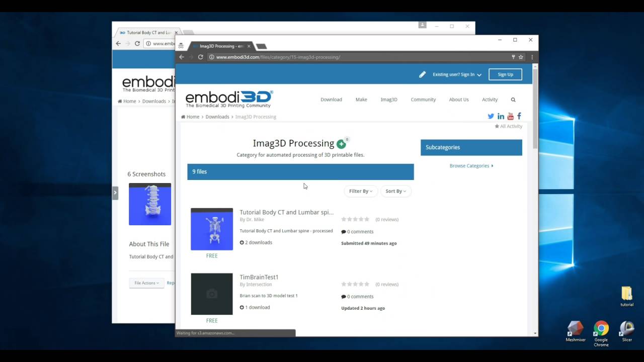Open the key icon in the address bar

point(513,57)
